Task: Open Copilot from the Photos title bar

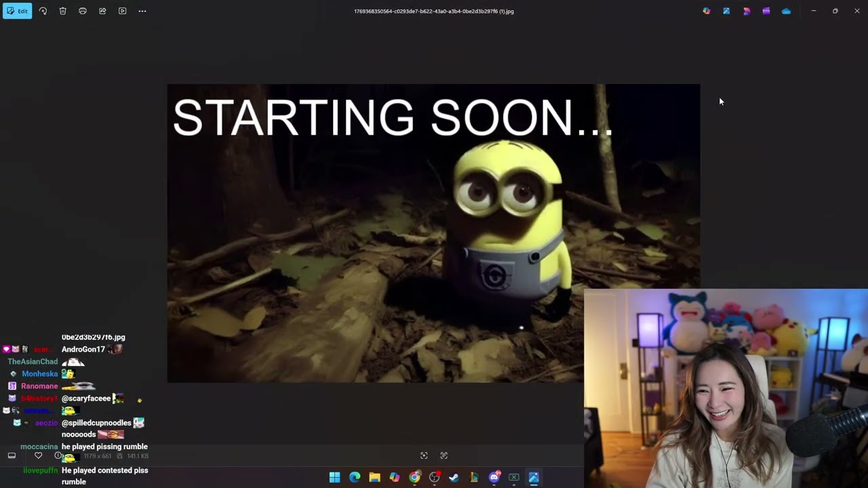Action: pyautogui.click(x=707, y=11)
